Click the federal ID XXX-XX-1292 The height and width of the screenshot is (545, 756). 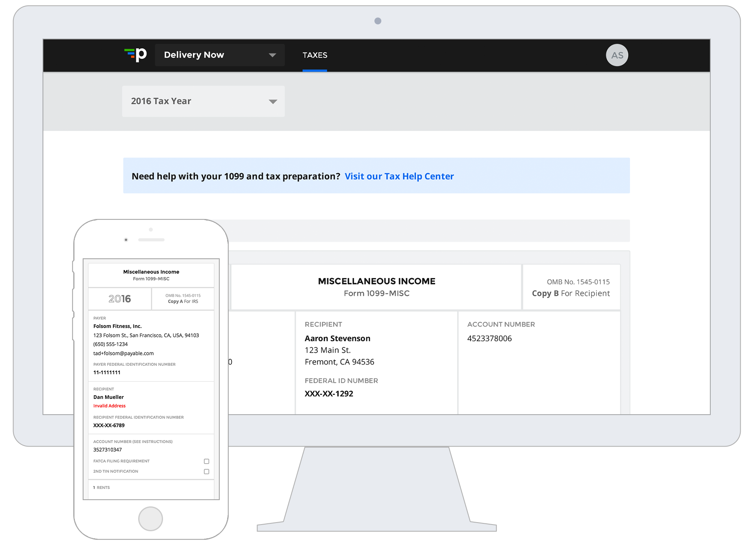pos(329,394)
